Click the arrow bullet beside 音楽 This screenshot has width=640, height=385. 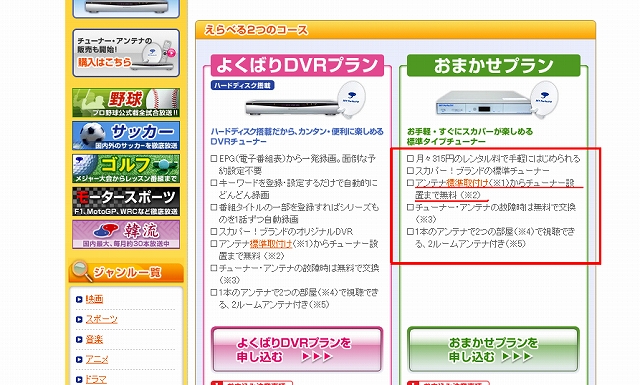pos(79,340)
